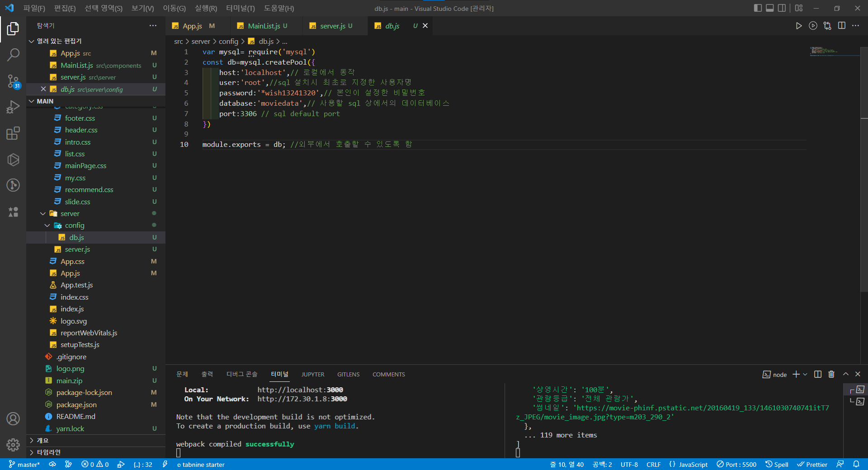Close db.js in open editors list
This screenshot has height=470, width=868.
(x=43, y=89)
